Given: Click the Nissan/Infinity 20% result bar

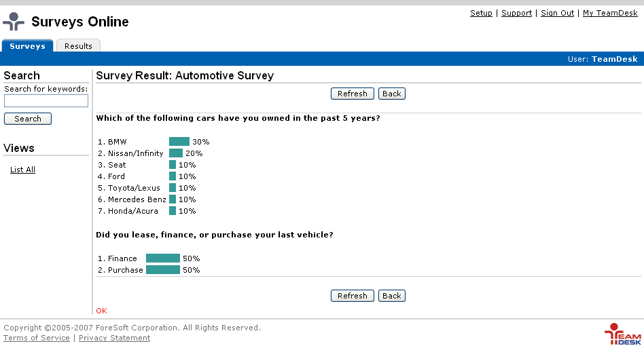Looking at the screenshot, I should 176,153.
